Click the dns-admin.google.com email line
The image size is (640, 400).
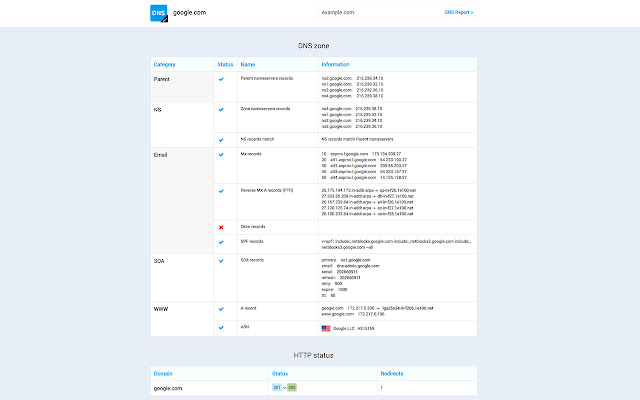[x=350, y=266]
